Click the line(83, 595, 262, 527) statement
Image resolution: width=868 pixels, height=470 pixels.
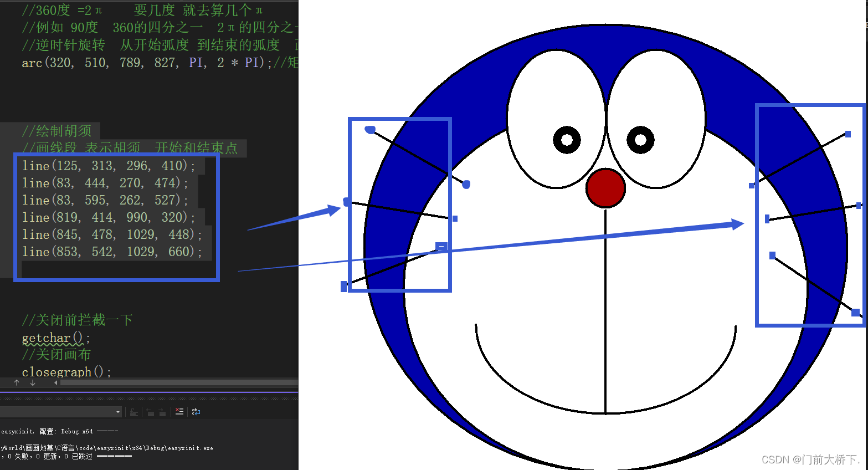pos(105,200)
